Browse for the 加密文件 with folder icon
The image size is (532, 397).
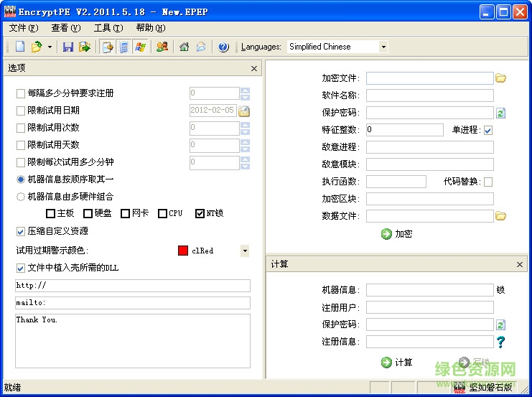point(501,78)
